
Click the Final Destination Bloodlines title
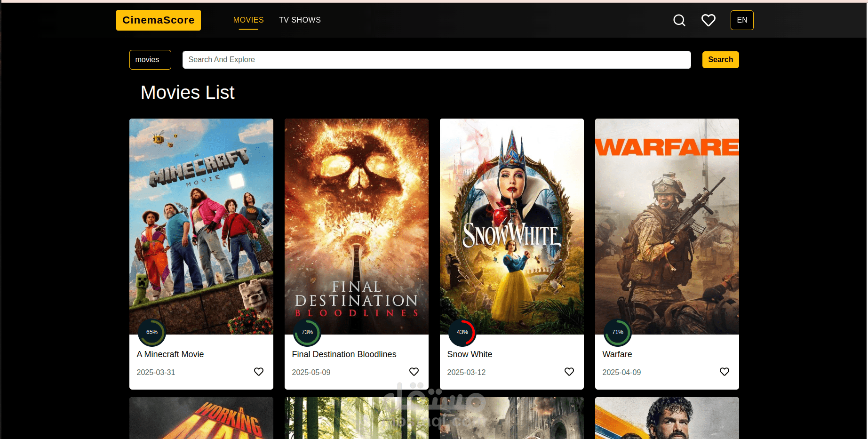tap(344, 354)
